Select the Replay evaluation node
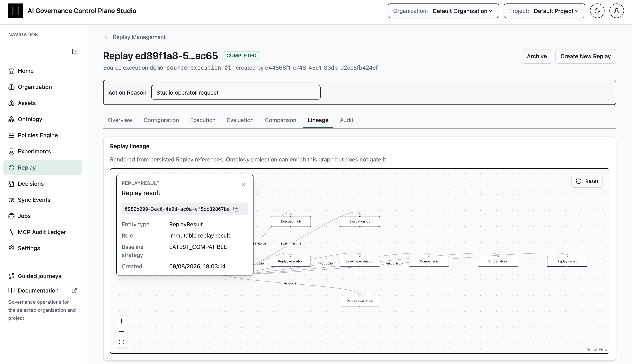The image size is (632, 364). [x=360, y=301]
